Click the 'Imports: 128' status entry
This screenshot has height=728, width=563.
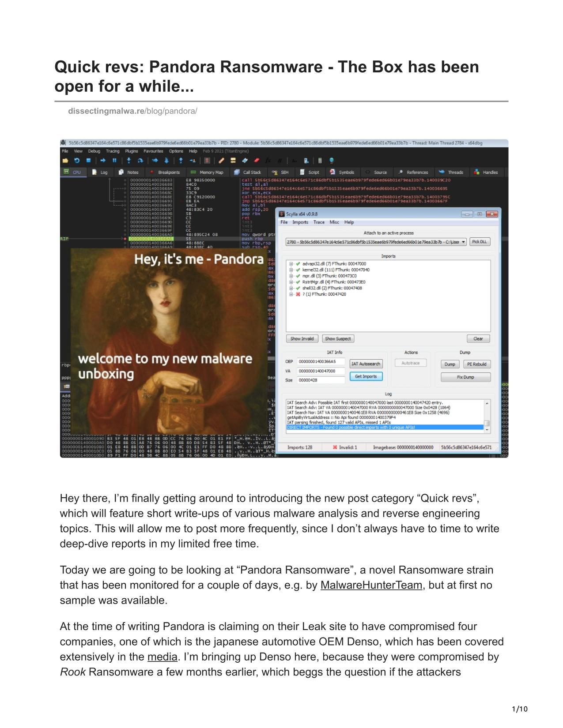(300, 447)
